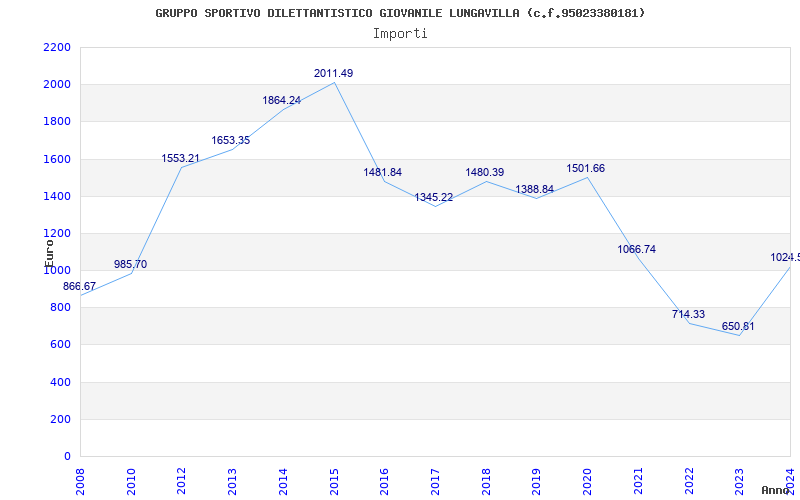Viewport: 800px width, 500px height.
Task: Select the 1864.24 data label
Action: (282, 101)
